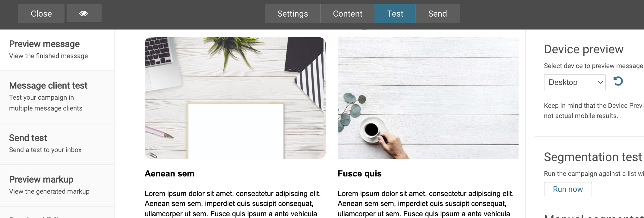Click the Close button
The image size is (644, 218).
click(41, 14)
